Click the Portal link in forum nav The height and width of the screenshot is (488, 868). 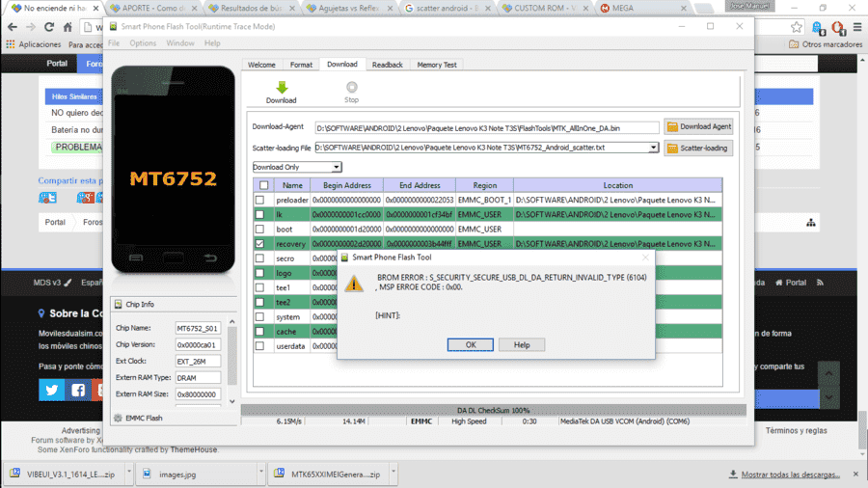tap(57, 64)
